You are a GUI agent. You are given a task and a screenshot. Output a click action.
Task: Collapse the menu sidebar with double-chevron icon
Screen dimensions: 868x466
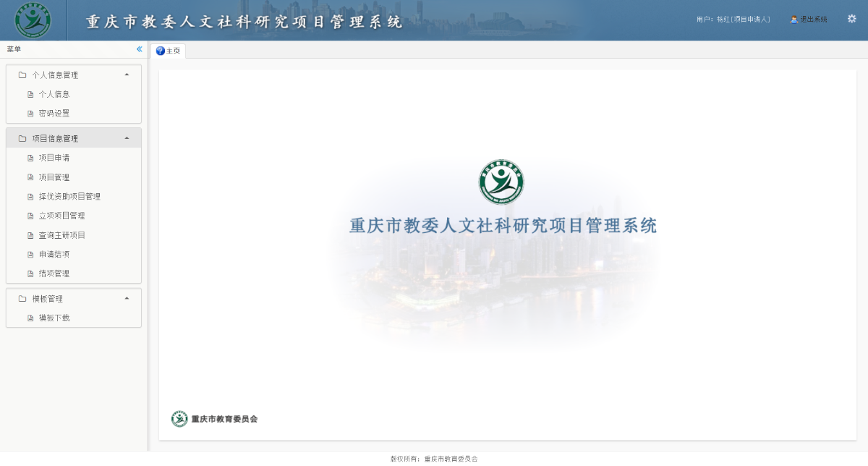[x=140, y=49]
